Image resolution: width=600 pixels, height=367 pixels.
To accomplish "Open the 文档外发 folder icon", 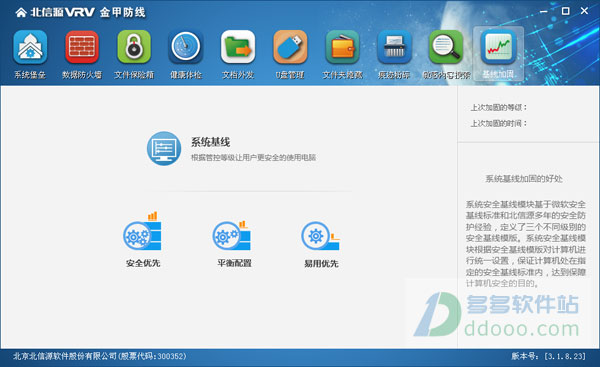I will click(x=238, y=47).
